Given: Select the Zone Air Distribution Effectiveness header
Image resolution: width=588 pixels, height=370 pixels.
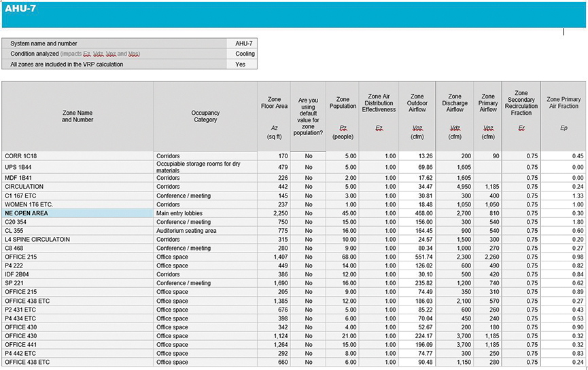Looking at the screenshot, I should pyautogui.click(x=379, y=115).
